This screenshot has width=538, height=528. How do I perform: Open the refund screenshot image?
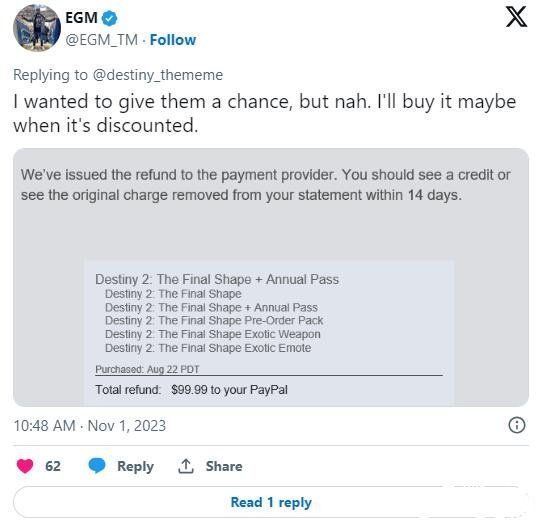coord(271,278)
